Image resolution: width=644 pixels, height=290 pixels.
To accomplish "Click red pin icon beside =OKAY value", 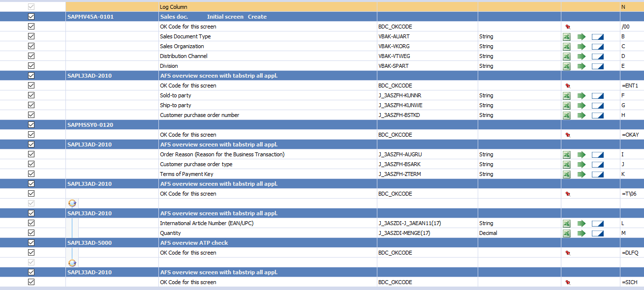I will pyautogui.click(x=568, y=135).
